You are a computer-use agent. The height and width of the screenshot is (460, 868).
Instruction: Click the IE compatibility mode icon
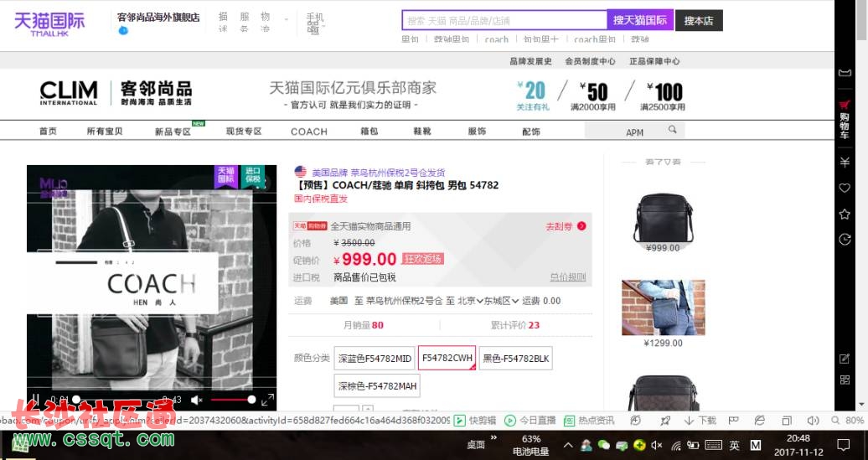[x=760, y=421]
